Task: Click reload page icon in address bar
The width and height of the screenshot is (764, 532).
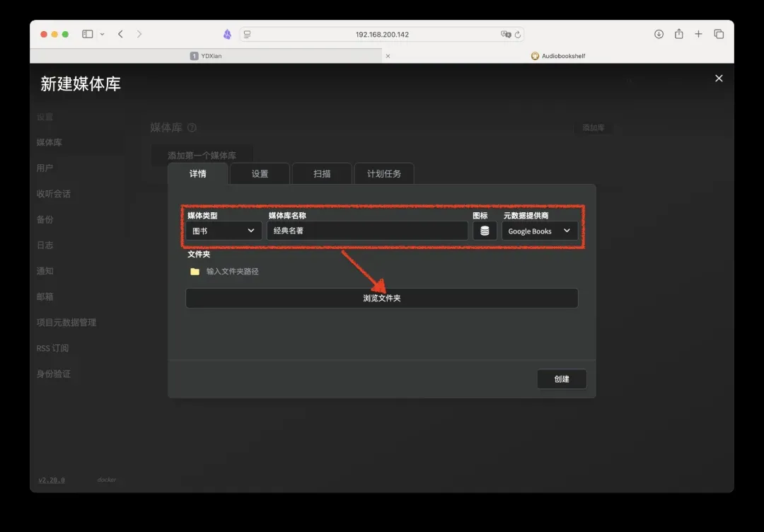Action: (518, 35)
